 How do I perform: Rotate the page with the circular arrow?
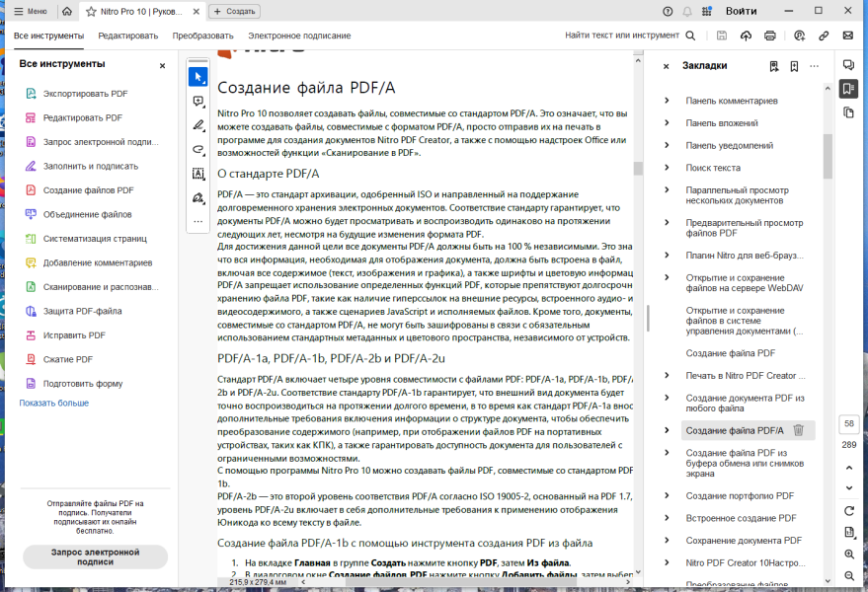(849, 511)
